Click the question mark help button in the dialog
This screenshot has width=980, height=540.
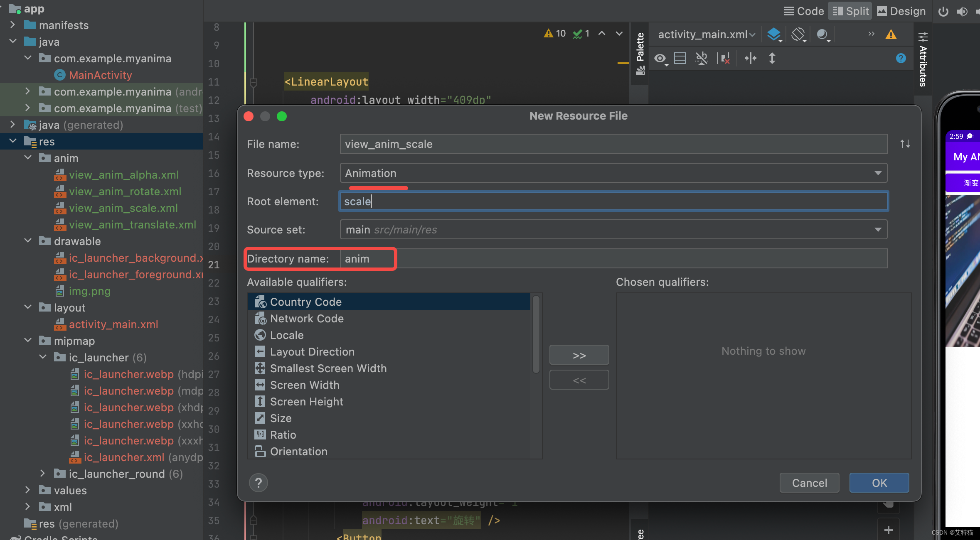[258, 483]
